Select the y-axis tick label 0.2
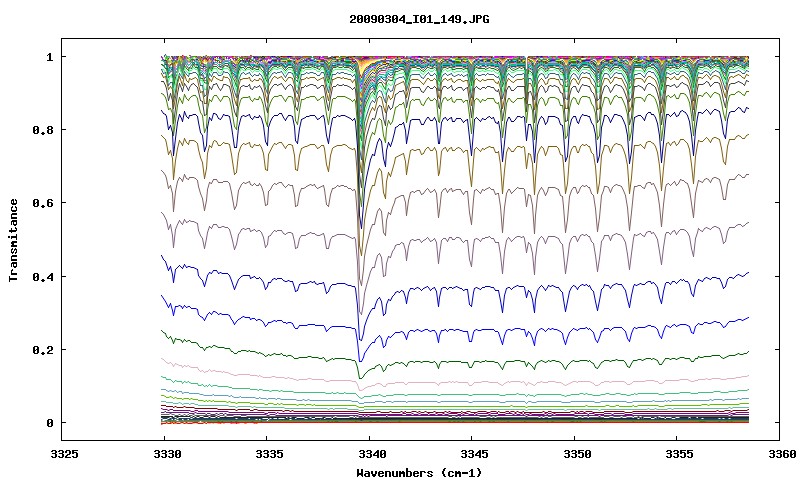The image size is (800, 480). [x=43, y=350]
